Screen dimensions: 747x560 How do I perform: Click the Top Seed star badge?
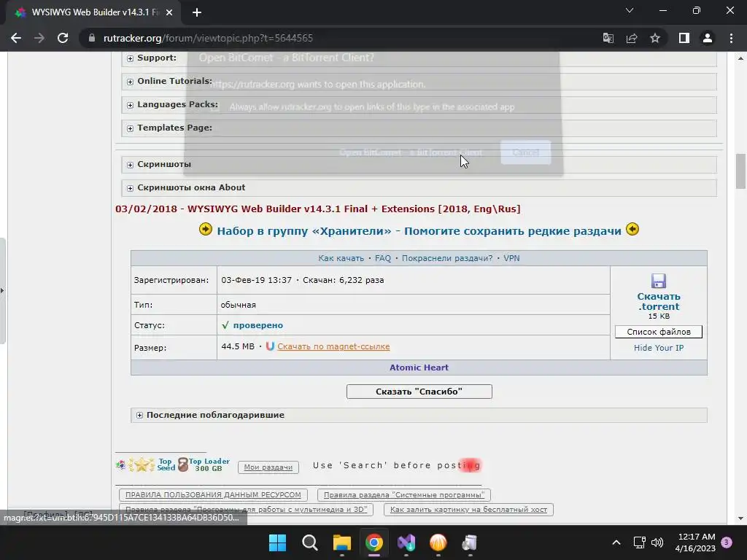pos(152,464)
